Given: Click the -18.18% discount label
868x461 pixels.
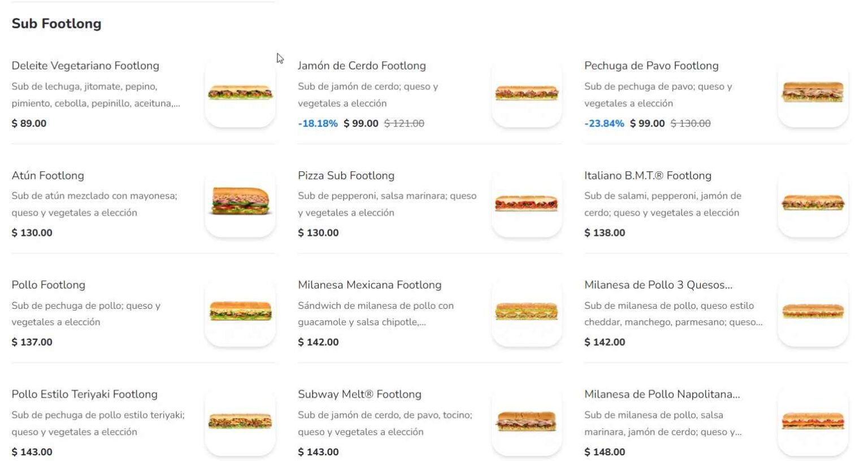Looking at the screenshot, I should [x=318, y=123].
